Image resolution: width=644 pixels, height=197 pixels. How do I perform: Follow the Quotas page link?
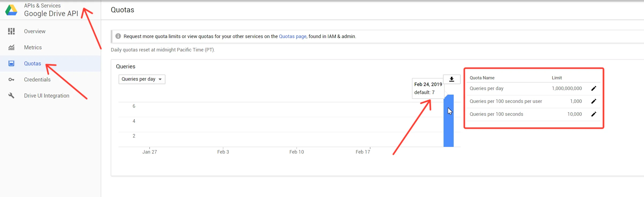point(293,36)
